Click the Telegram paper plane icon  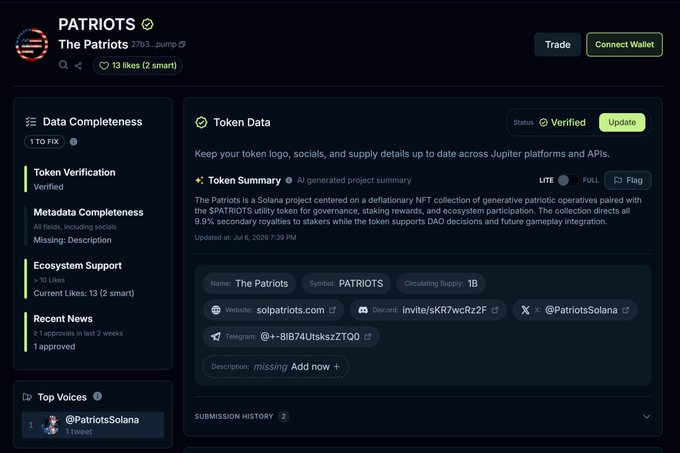click(x=216, y=337)
